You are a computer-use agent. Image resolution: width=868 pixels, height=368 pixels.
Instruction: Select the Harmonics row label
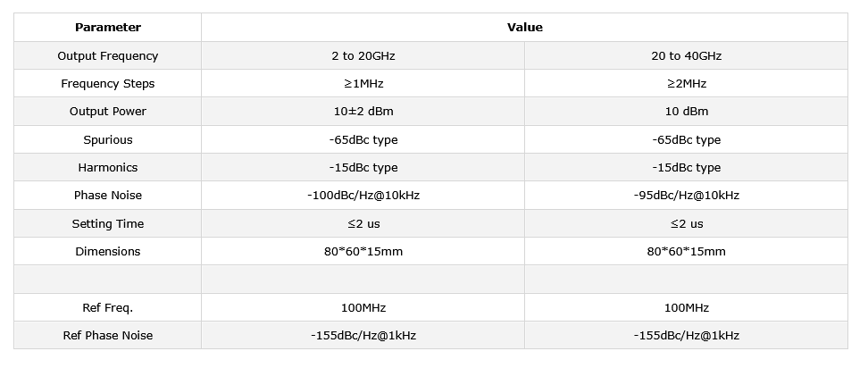click(107, 168)
